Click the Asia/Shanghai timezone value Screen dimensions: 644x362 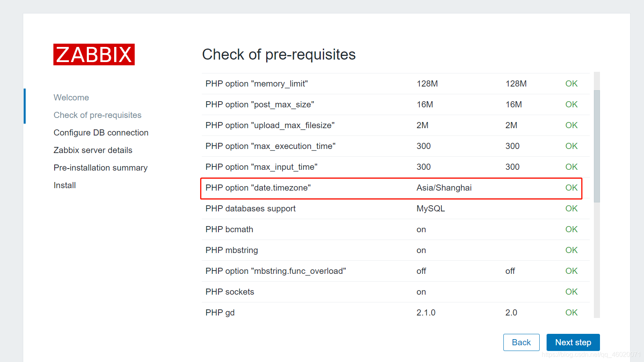(x=444, y=188)
